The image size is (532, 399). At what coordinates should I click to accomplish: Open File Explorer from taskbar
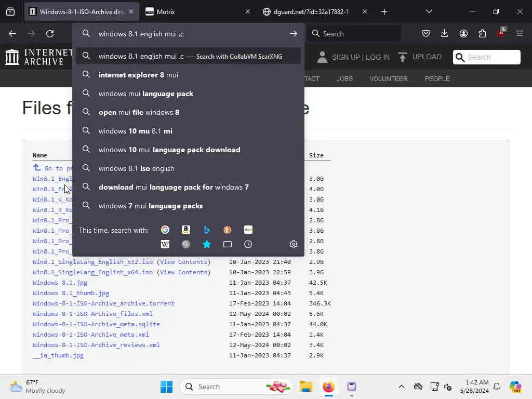click(x=305, y=387)
